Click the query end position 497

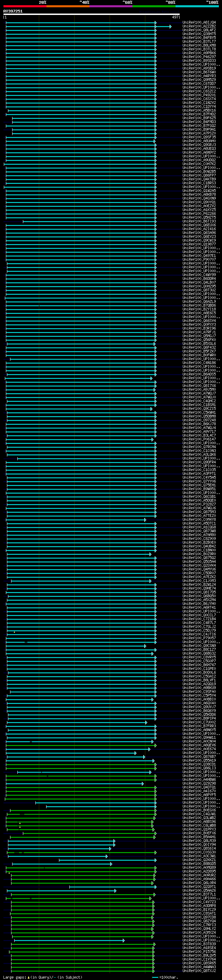click(x=175, y=17)
